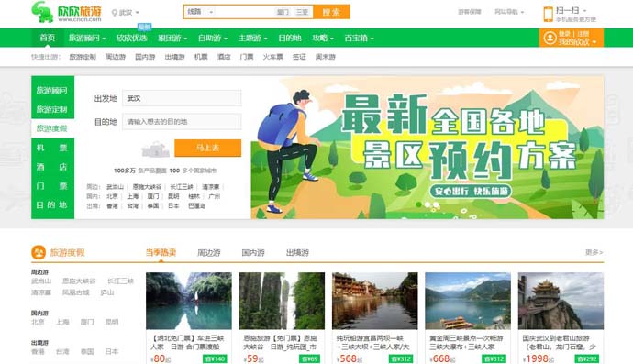
Task: Switch to the 国内游 tab in 旅游度假 section
Action: click(x=253, y=253)
